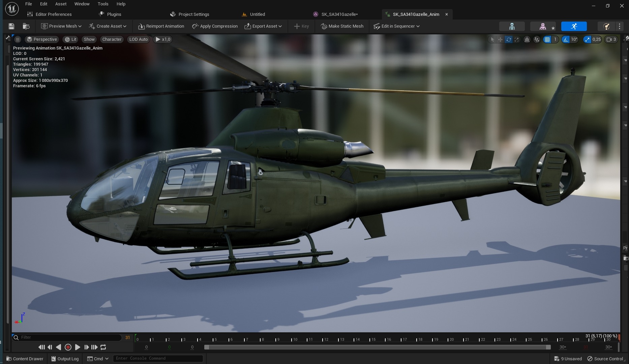Expand the Edit in Sequencer dropdown
The height and width of the screenshot is (364, 629).
(x=396, y=26)
